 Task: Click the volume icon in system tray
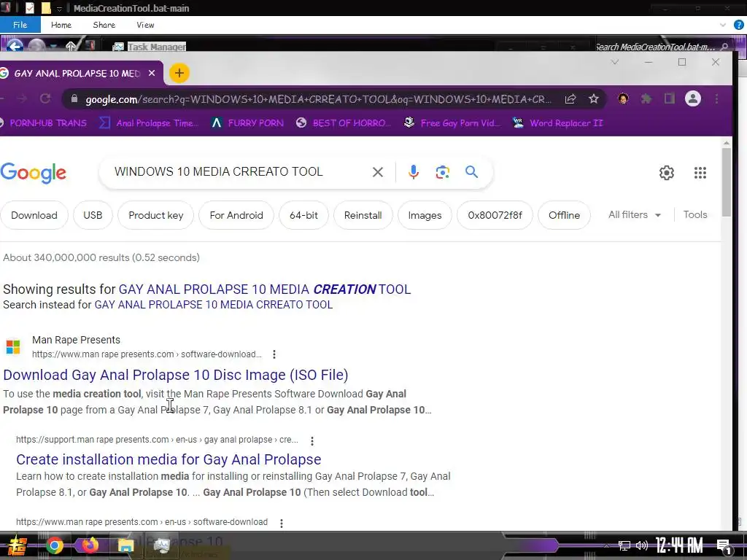641,545
